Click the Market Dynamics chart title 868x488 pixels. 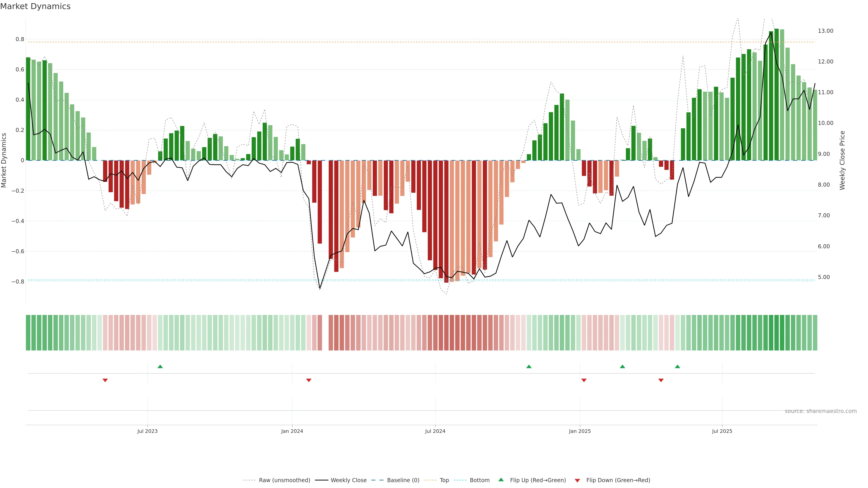point(35,6)
